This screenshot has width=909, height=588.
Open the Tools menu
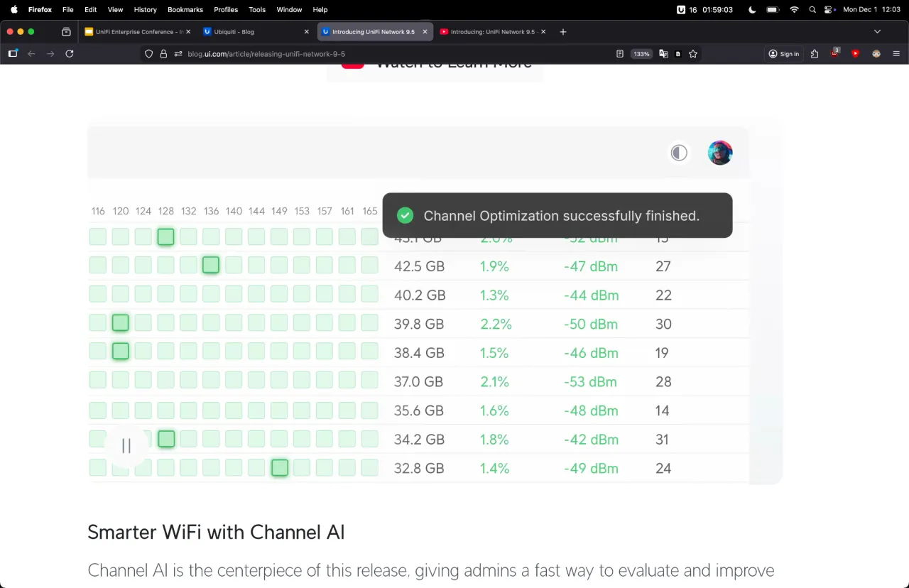coord(257,9)
